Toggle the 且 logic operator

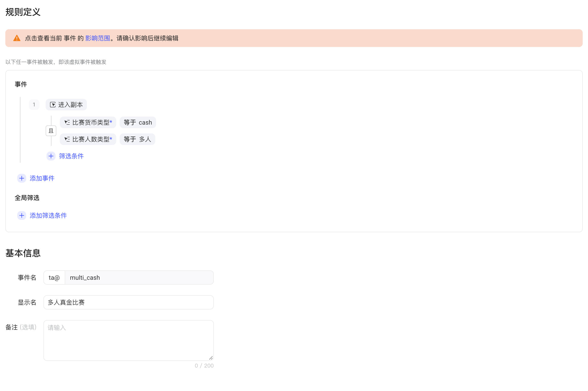[51, 131]
